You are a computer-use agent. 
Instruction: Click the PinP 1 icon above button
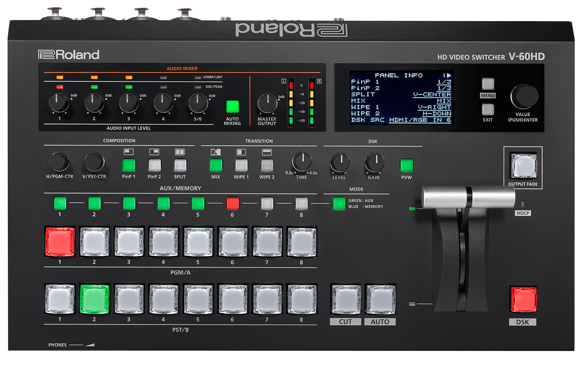point(129,152)
